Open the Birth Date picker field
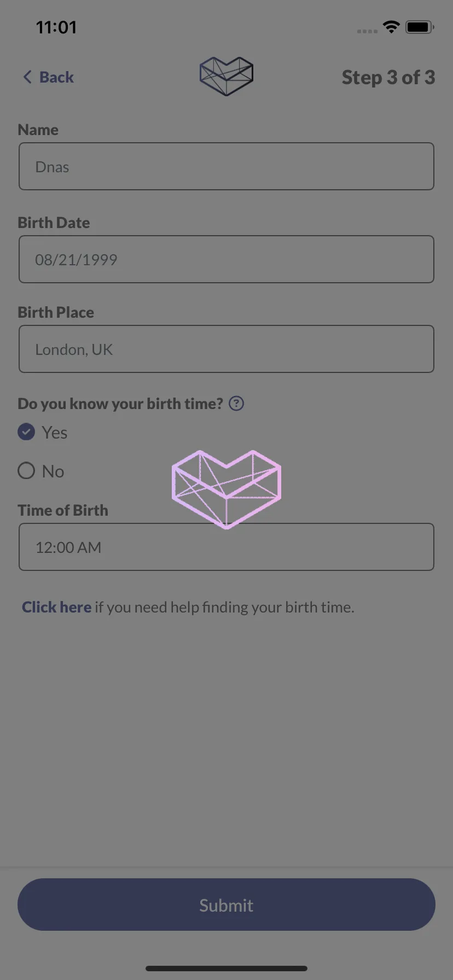The image size is (453, 980). [226, 259]
